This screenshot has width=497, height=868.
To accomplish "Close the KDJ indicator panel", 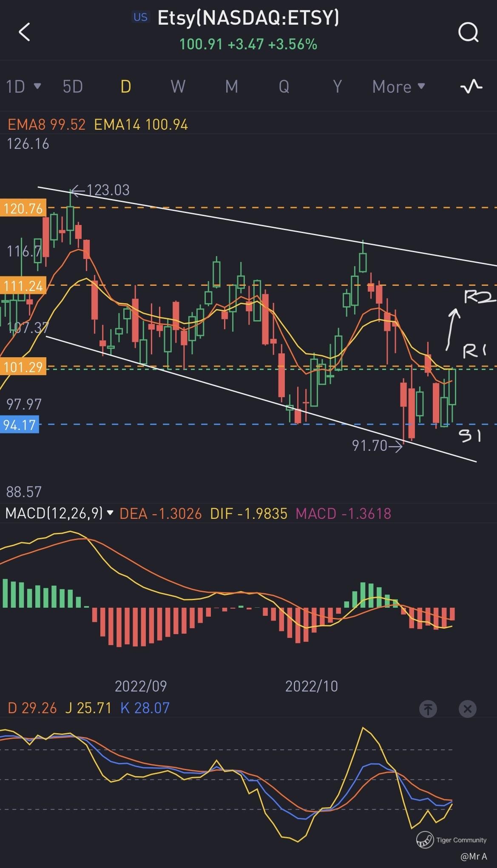I will pos(467,709).
